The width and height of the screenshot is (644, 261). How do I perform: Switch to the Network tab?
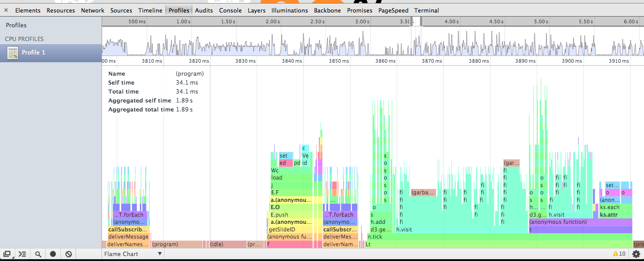[93, 10]
